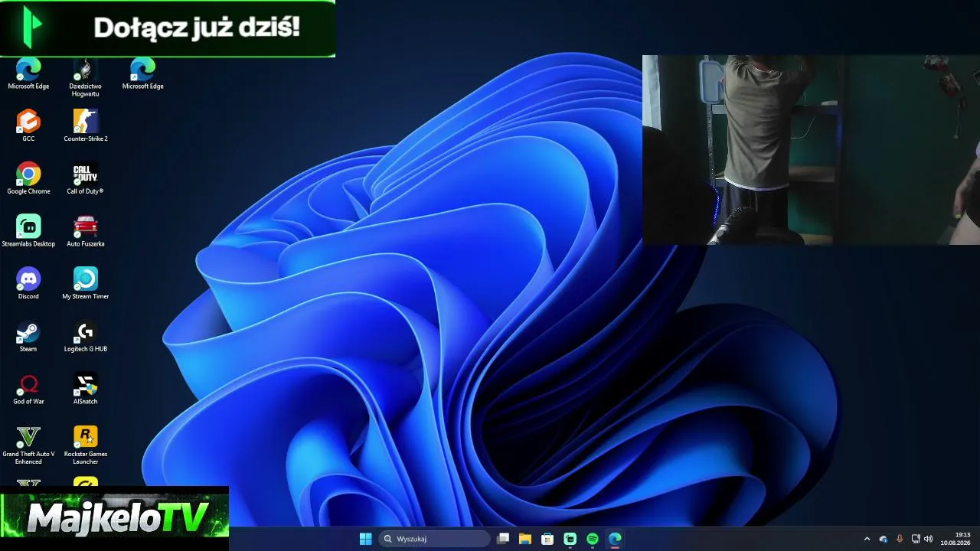Viewport: 980px width, 551px height.
Task: Open network settings from the tray icon
Action: [916, 539]
